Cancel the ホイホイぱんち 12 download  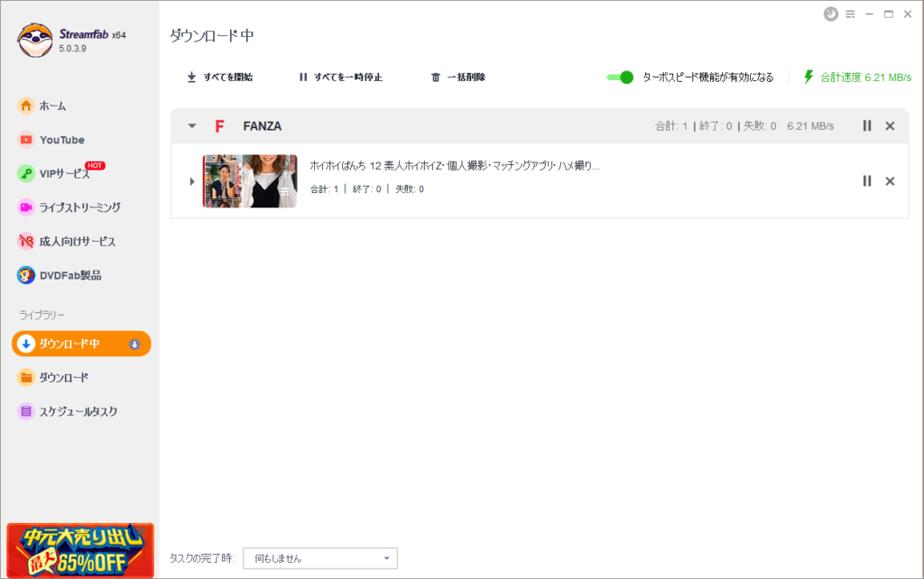click(x=890, y=181)
